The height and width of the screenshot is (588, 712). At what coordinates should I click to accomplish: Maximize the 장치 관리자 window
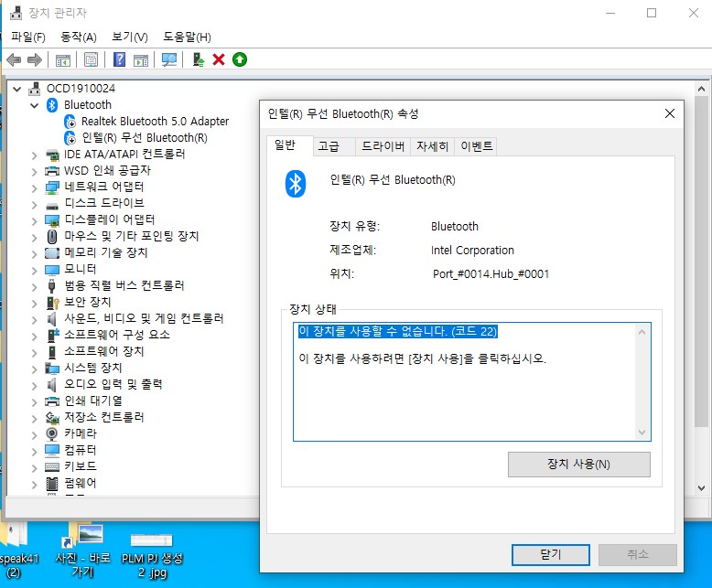[x=652, y=13]
